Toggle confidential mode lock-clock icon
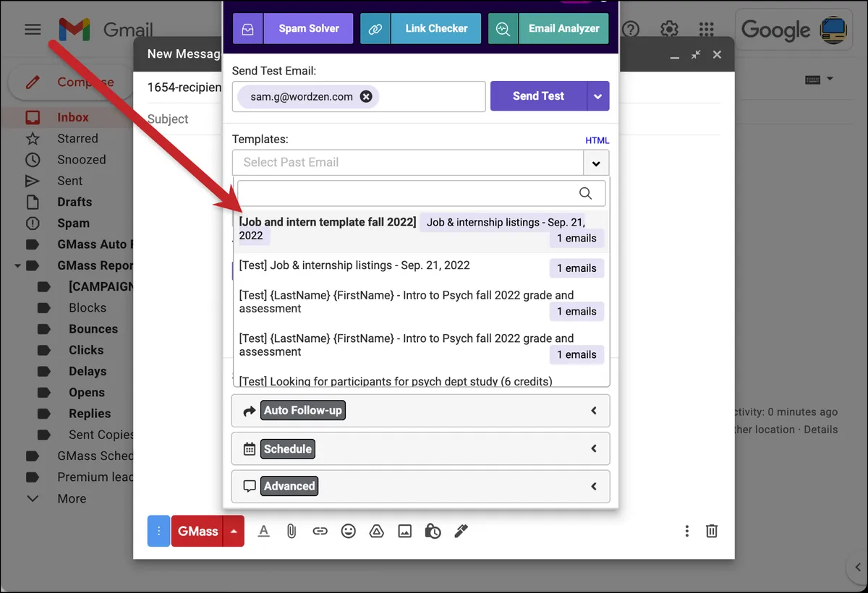Screen dimensions: 868x593 click(x=433, y=531)
